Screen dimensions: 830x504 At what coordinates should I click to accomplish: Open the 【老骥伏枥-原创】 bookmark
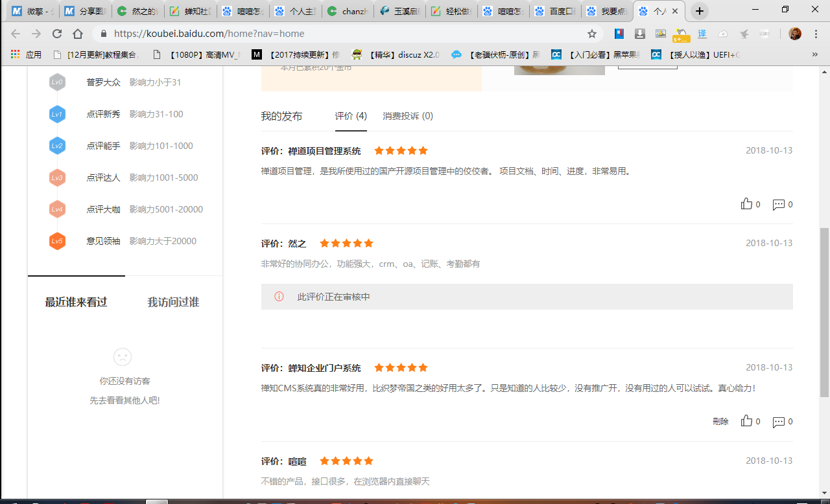click(496, 55)
